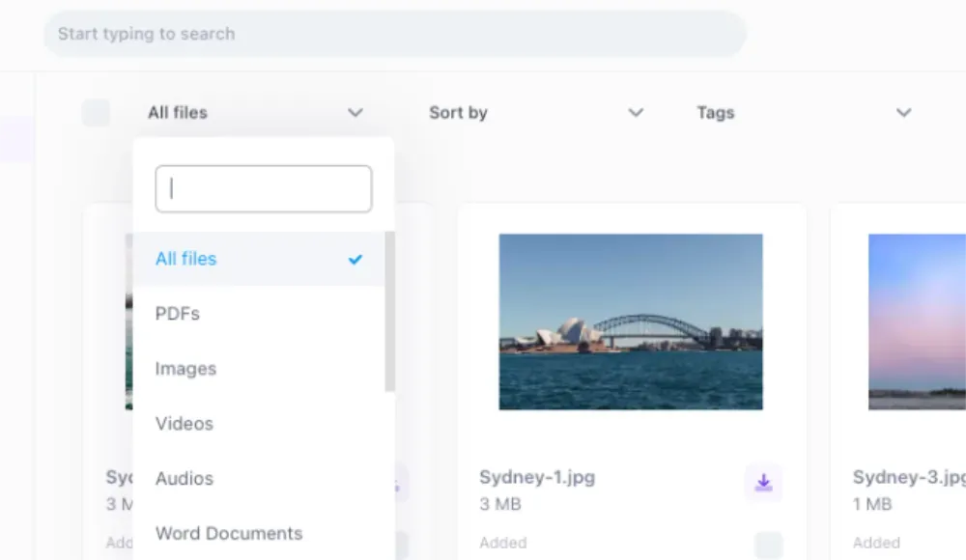Filter by Audios in the list
Image resolution: width=966 pixels, height=560 pixels.
coord(259,478)
